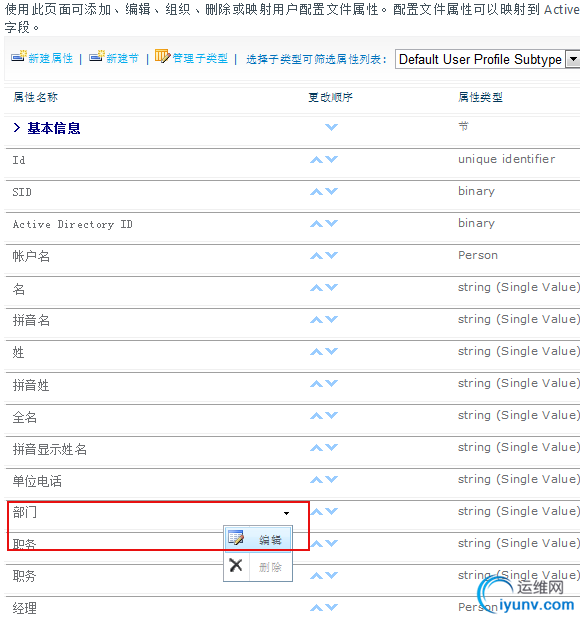Move 名 property down
Viewport: 580px width, 621px height.
(x=332, y=287)
